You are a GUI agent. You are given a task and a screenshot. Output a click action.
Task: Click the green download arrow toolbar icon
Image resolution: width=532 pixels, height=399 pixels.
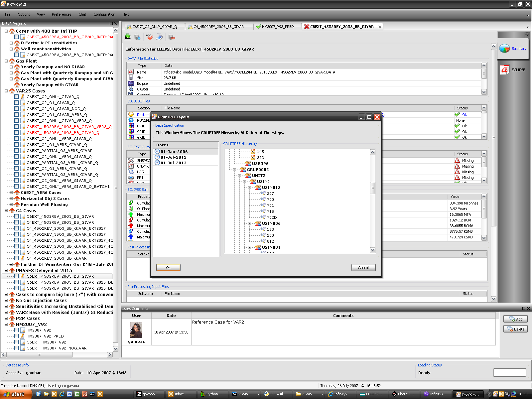[x=128, y=37]
